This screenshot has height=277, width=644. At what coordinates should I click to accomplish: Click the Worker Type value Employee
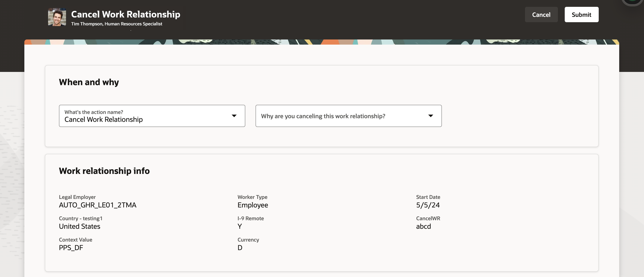[x=253, y=205]
